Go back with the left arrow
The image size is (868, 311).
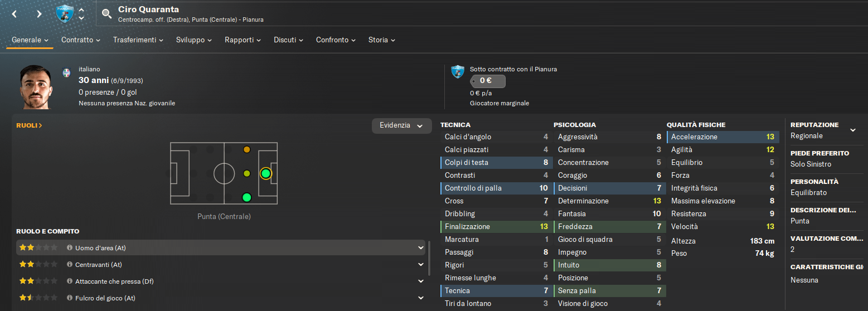pos(14,13)
